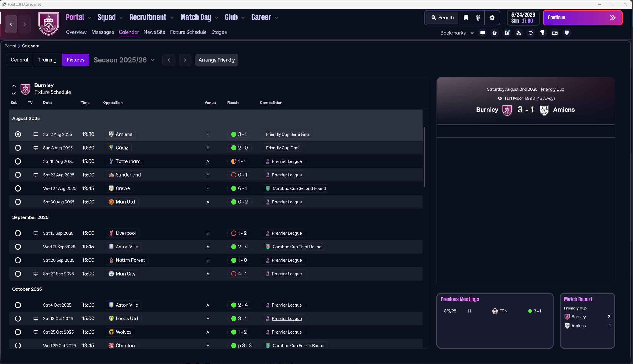Open the globe world icon
This screenshot has width=633, height=364.
pyautogui.click(x=478, y=18)
